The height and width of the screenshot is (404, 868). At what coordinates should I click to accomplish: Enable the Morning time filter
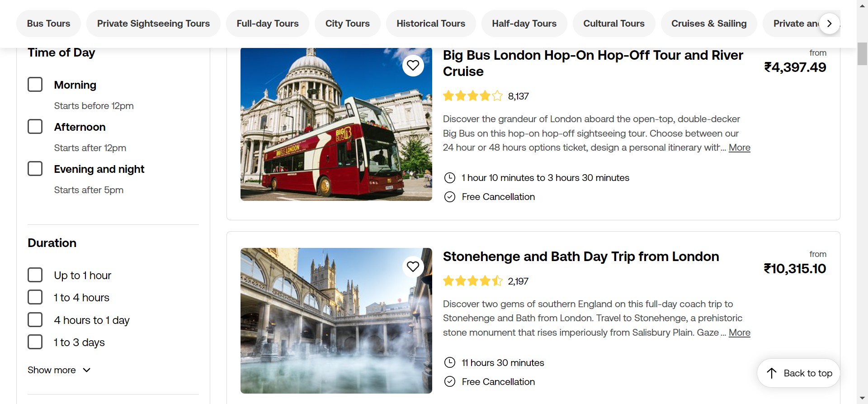(x=35, y=85)
